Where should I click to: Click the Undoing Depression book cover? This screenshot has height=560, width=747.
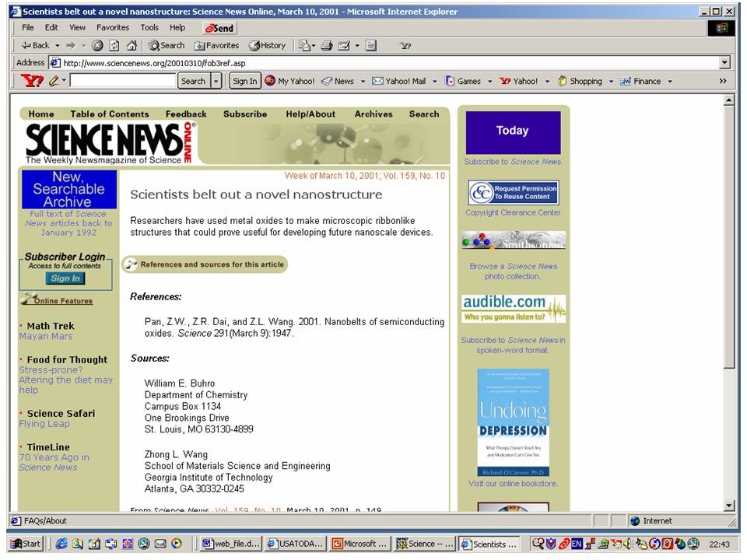513,422
